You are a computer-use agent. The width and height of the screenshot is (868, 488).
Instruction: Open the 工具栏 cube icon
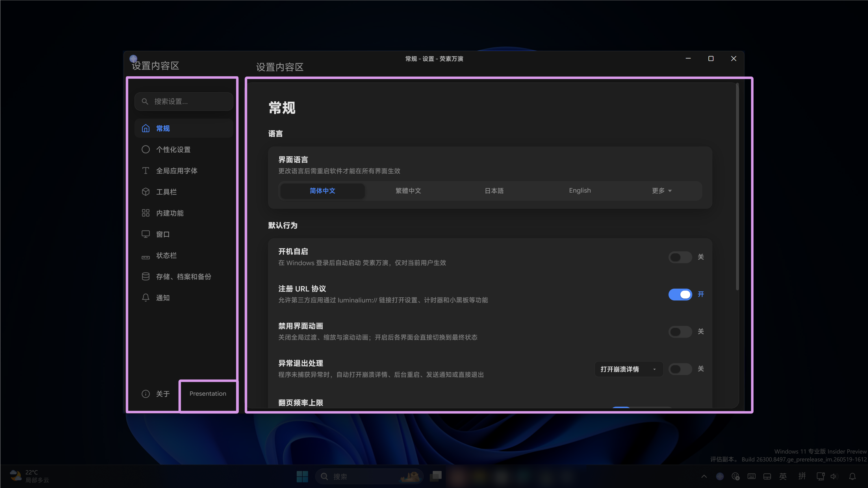146,192
